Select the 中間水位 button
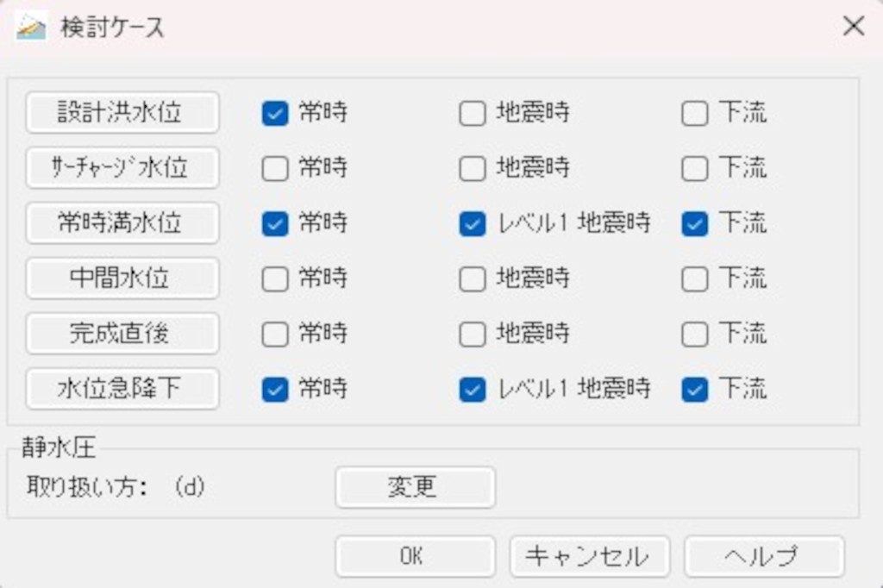Screen dimensions: 883x588 [x=122, y=278]
